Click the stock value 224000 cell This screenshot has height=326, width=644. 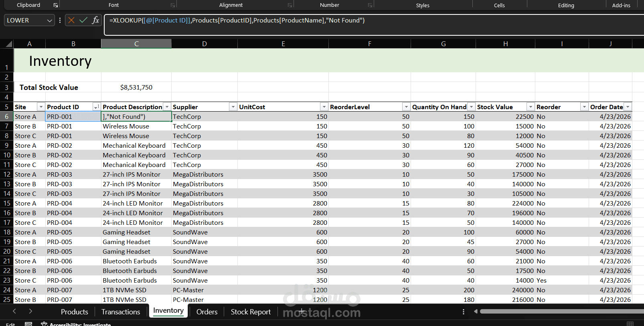505,203
